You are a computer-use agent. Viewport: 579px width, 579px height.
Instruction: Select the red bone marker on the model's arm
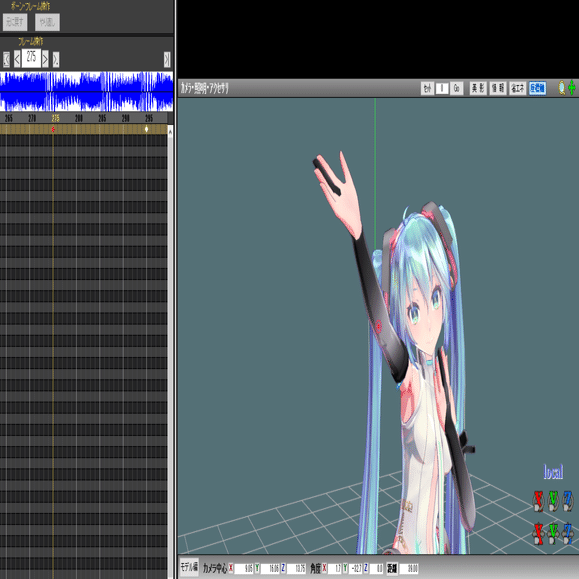coord(378,326)
